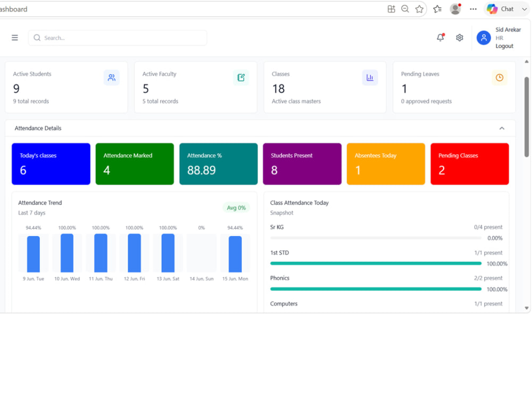Screen dimensions: 532x399
Task: Click the 10 Jun, Wed attendance bar
Action: [x=67, y=253]
